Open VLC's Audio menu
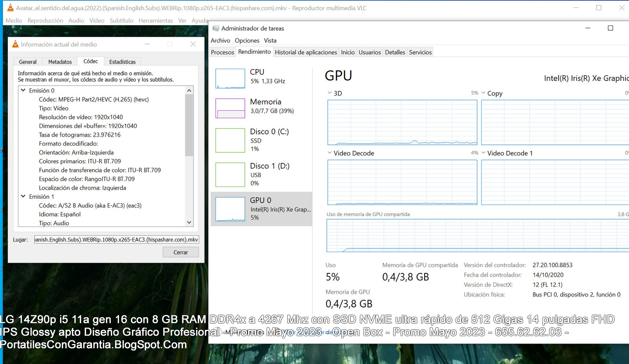This screenshot has width=629, height=364. [x=76, y=20]
